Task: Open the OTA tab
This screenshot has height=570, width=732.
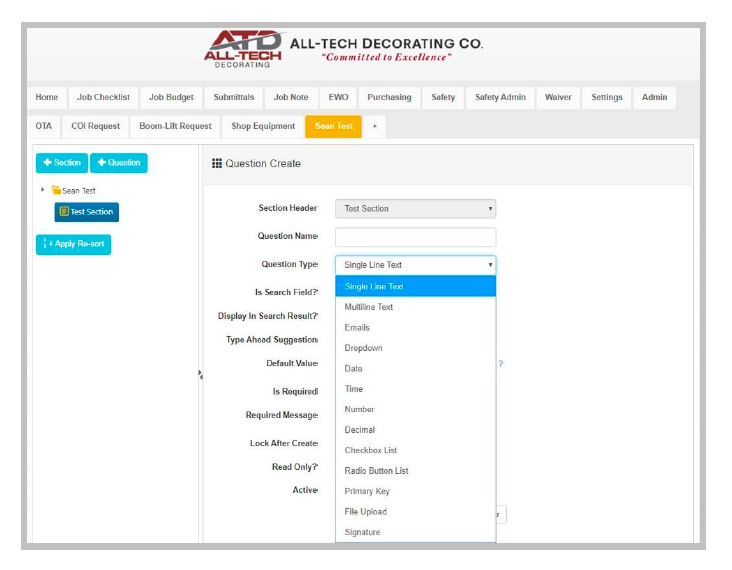Action: tap(43, 126)
